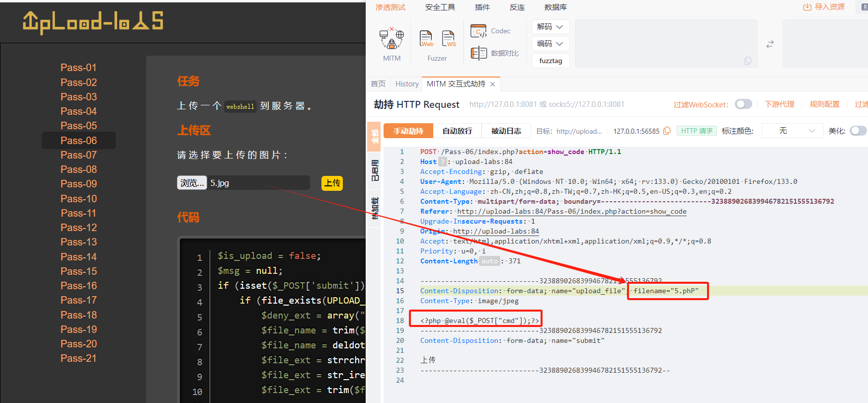This screenshot has height=403, width=868.
Task: Open the WebSocket Fuzzer icon
Action: click(x=449, y=39)
